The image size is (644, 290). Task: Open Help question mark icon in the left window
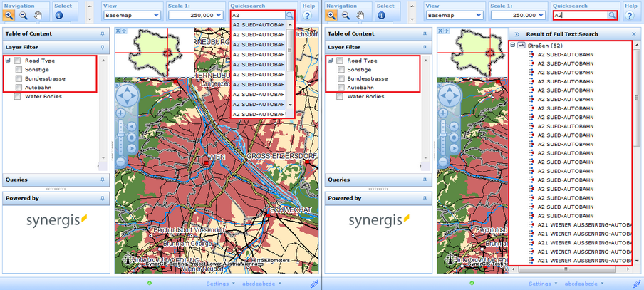coord(308,15)
